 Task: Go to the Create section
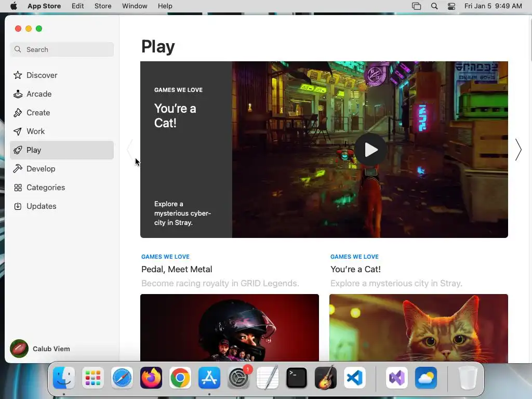click(x=62, y=113)
